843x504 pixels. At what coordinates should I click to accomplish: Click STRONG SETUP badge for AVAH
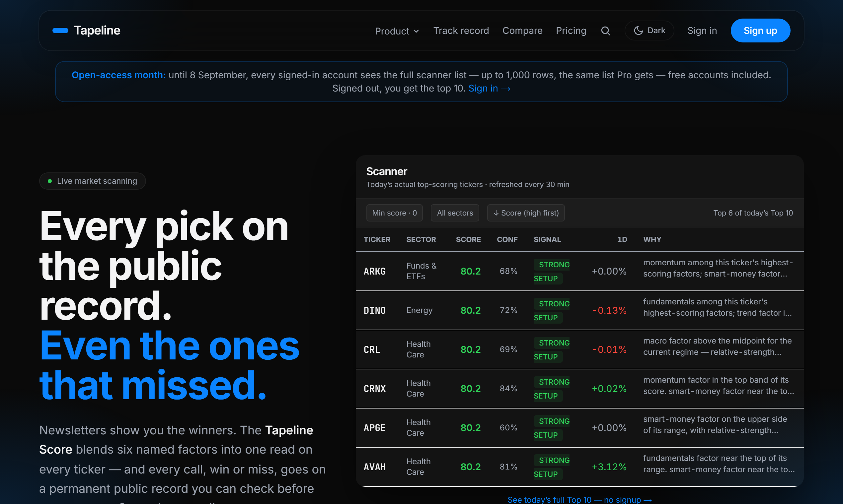(x=551, y=467)
